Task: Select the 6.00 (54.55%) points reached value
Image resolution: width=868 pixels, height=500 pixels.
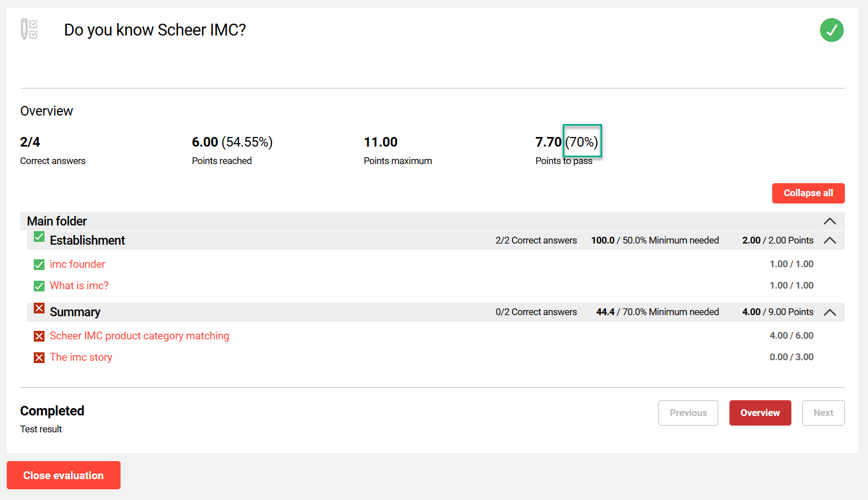Action: [x=232, y=142]
